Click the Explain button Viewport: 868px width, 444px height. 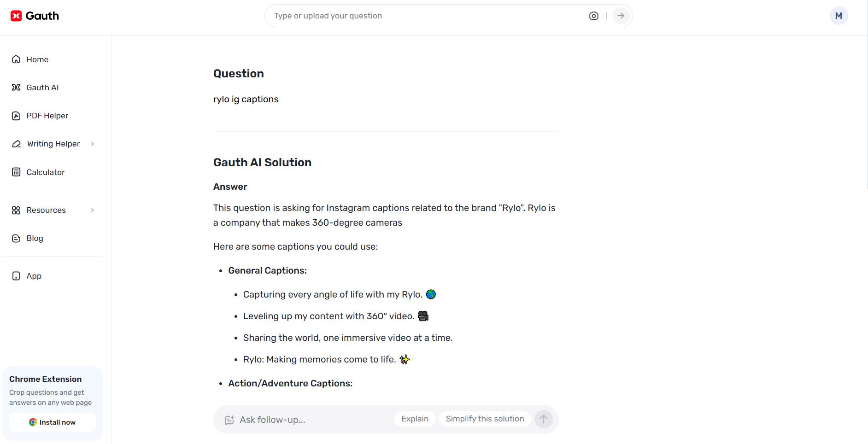(414, 419)
